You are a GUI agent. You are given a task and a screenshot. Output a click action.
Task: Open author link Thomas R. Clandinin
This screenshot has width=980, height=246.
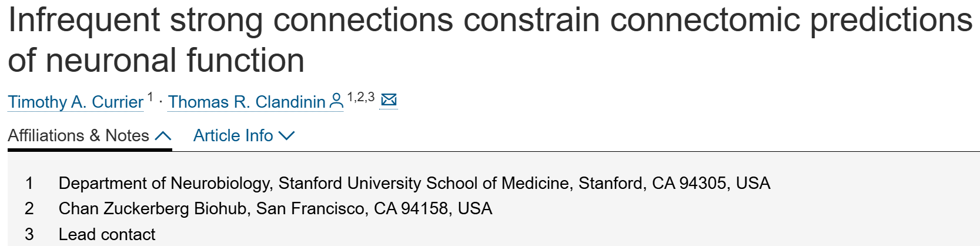point(246,102)
